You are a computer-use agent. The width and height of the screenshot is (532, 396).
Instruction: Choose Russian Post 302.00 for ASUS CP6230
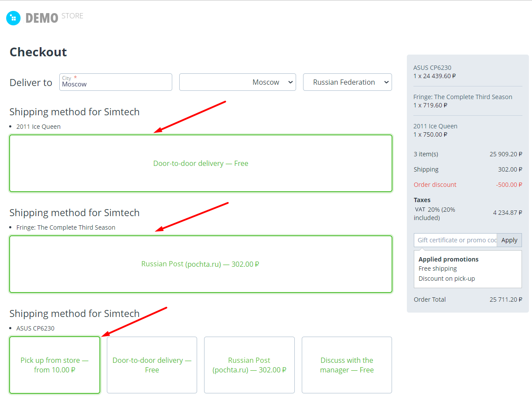click(249, 365)
